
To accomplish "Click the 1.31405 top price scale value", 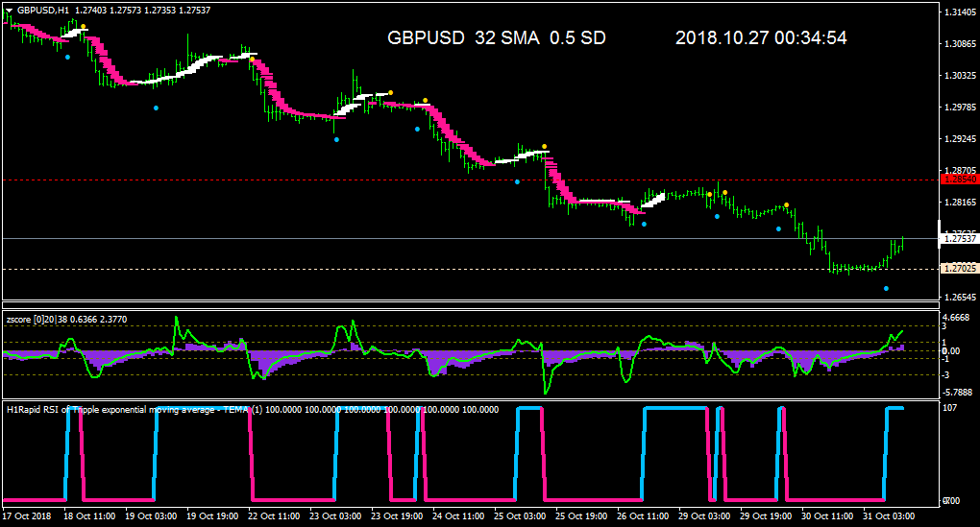I will pos(961,12).
